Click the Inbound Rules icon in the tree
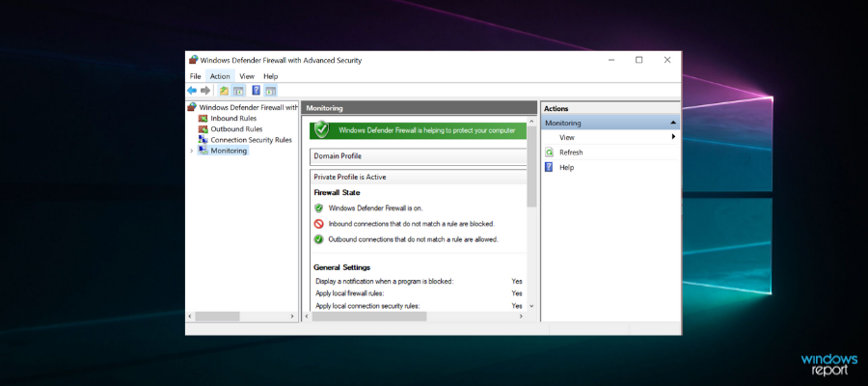This screenshot has width=868, height=386. [203, 118]
